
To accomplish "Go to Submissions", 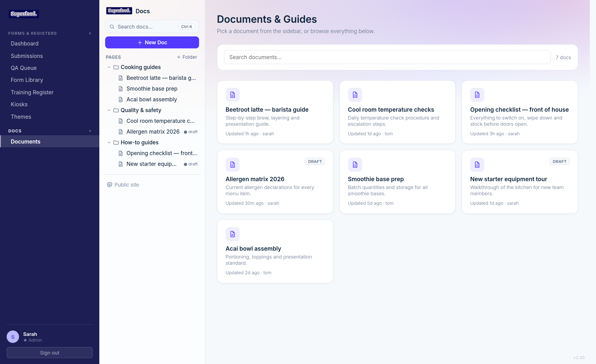I will 50,56.
